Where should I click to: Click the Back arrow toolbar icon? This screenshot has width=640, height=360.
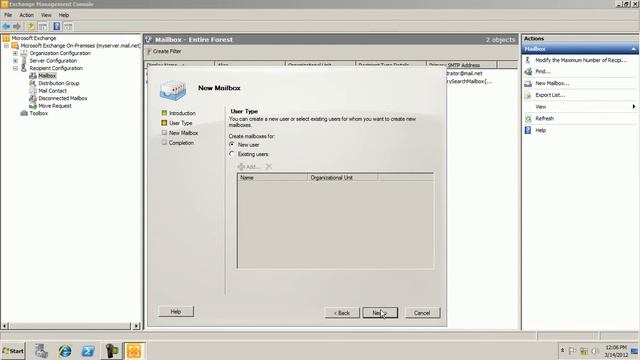6,27
